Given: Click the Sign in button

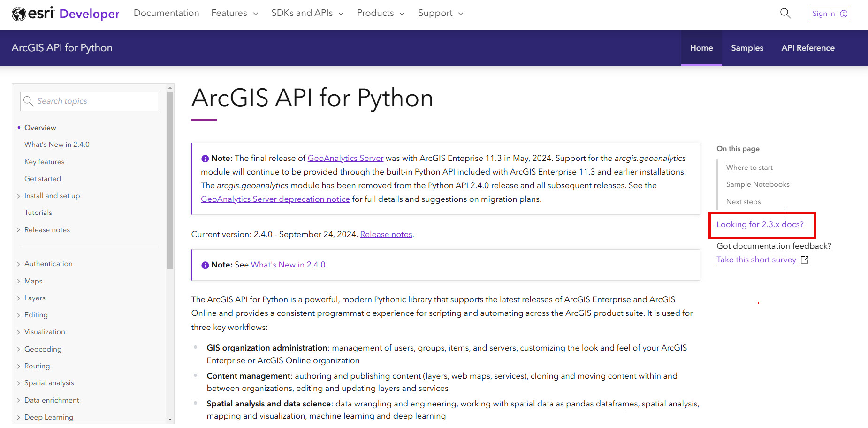Looking at the screenshot, I should 830,14.
